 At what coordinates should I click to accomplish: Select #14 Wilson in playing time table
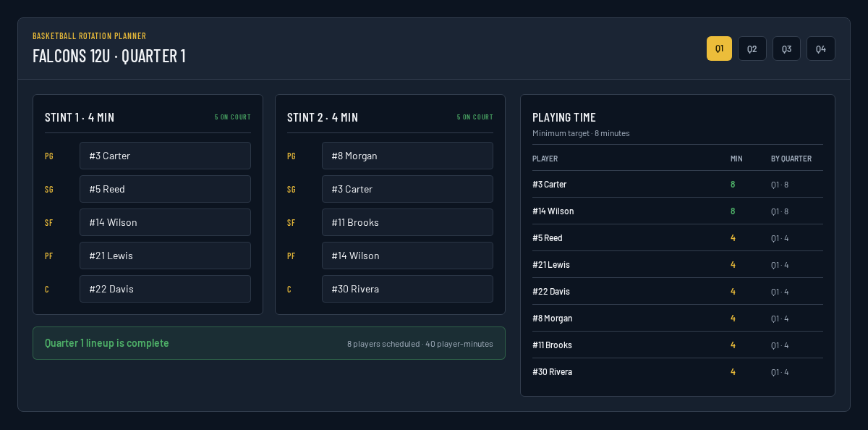click(678, 211)
